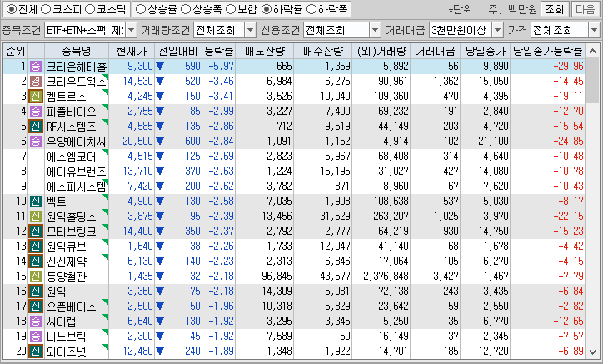Select the 코스피 radio button

pyautogui.click(x=46, y=9)
